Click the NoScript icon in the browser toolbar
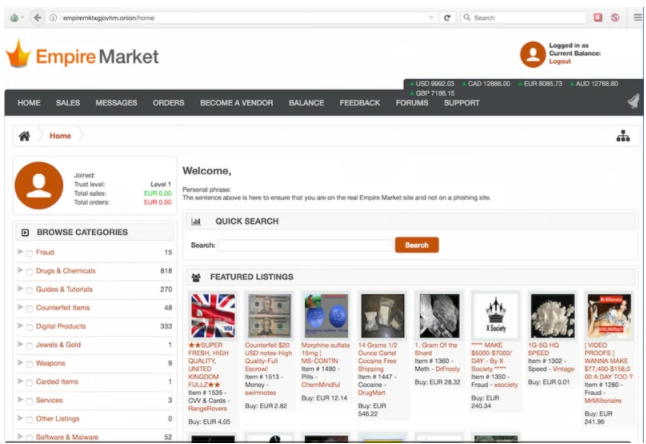The height and width of the screenshot is (444, 646). [x=615, y=17]
